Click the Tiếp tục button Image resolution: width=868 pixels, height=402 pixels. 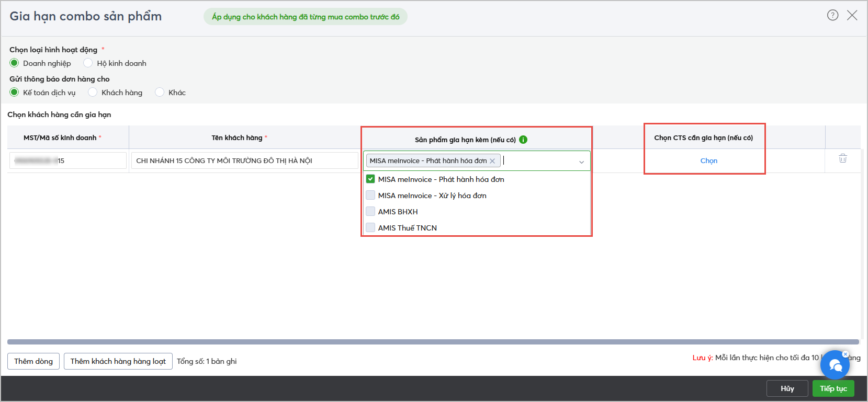833,388
